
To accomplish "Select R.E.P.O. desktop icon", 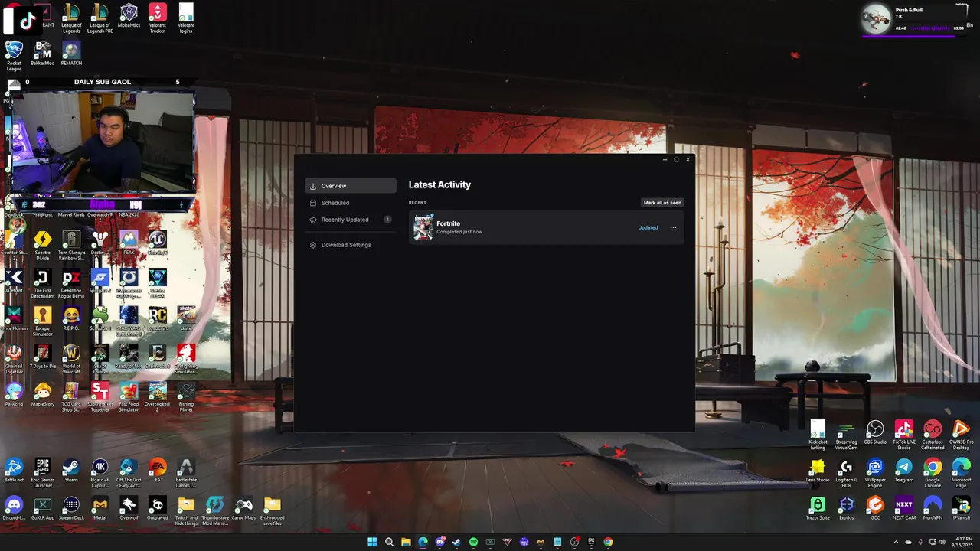I will click(x=71, y=318).
